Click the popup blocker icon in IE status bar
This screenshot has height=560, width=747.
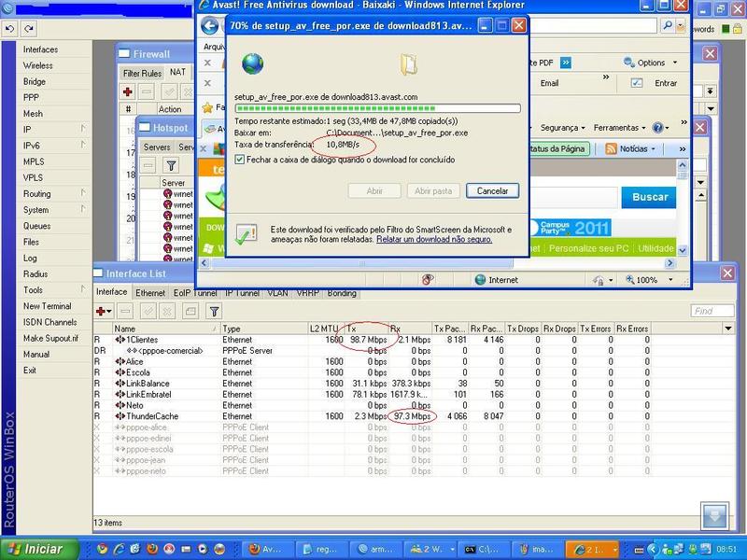(x=428, y=279)
